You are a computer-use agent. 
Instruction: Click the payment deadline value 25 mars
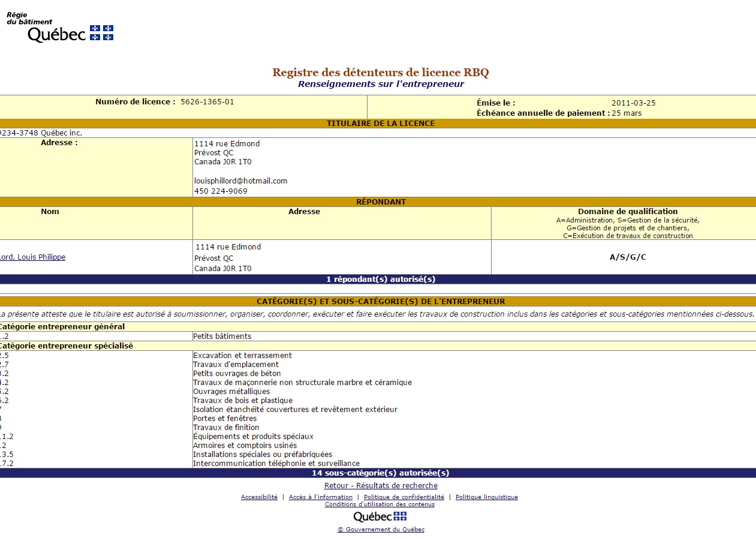pos(627,113)
